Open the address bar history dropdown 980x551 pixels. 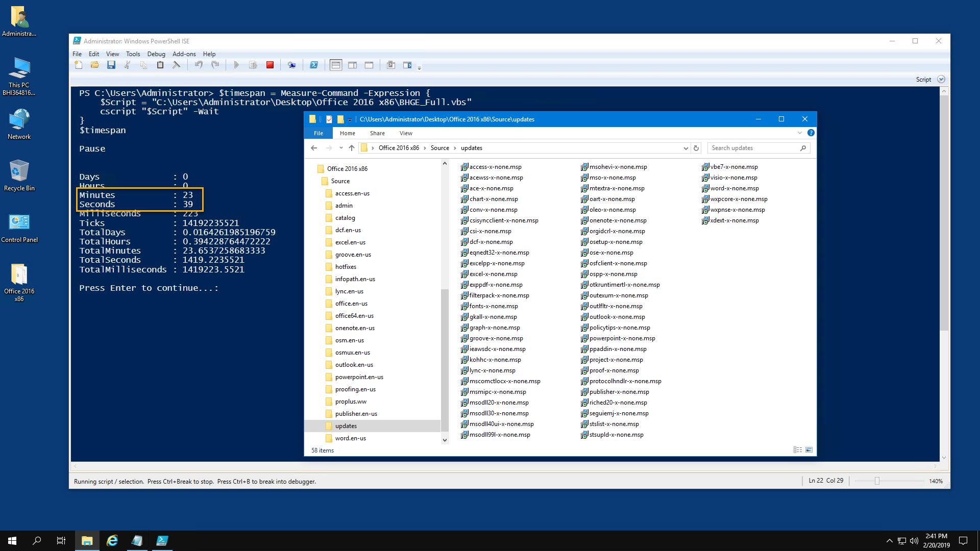pyautogui.click(x=685, y=148)
